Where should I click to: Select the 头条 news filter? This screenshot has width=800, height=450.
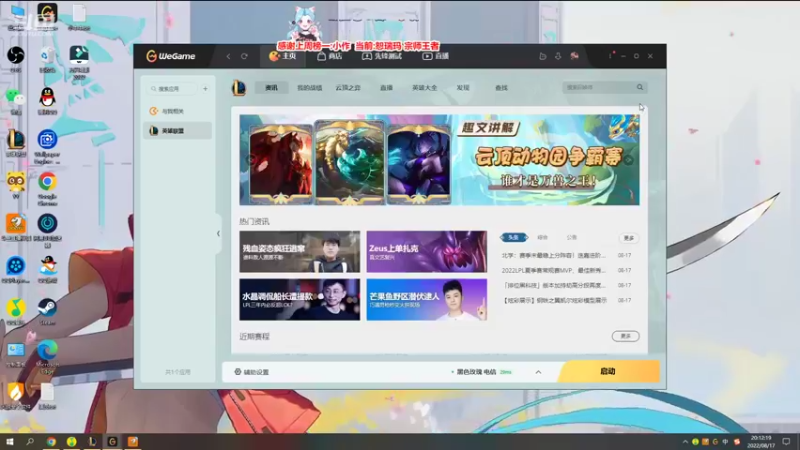(x=514, y=237)
